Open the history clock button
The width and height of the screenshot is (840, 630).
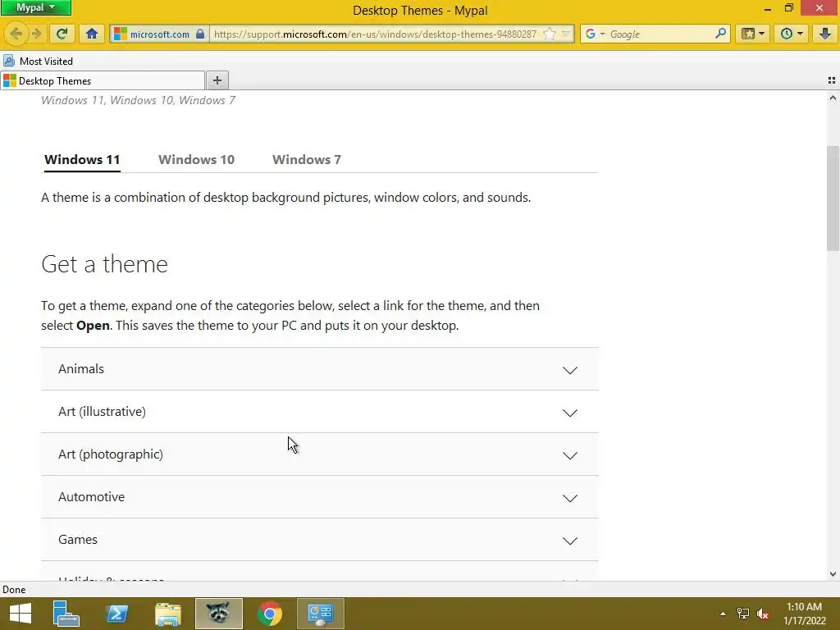792,34
